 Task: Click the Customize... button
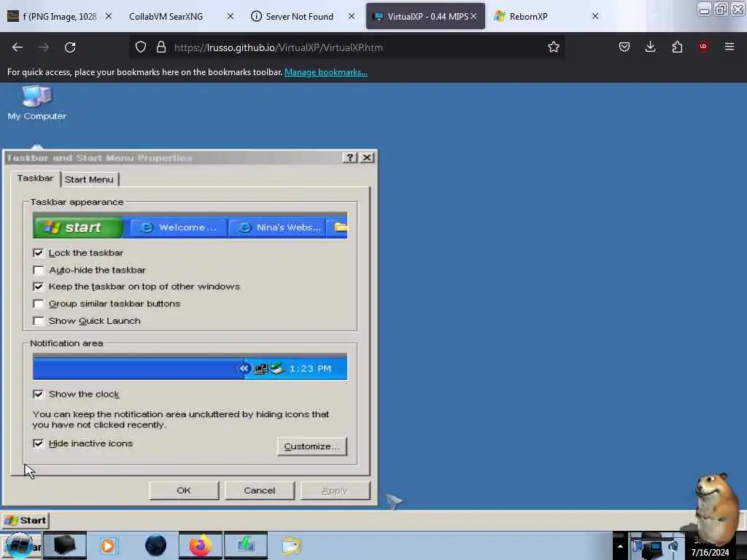point(312,447)
